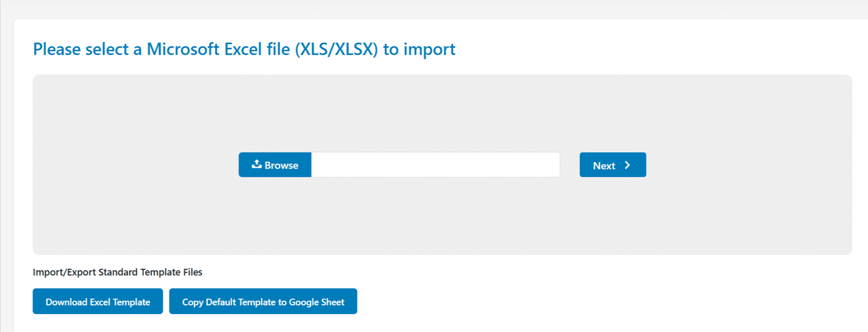This screenshot has height=332, width=868.
Task: Get the standard Excel template file
Action: [x=98, y=302]
